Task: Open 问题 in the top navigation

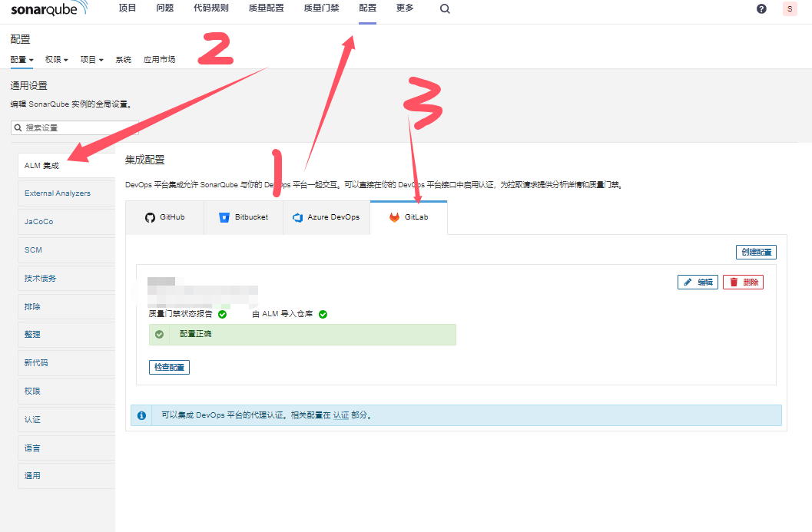Action: click(x=165, y=8)
